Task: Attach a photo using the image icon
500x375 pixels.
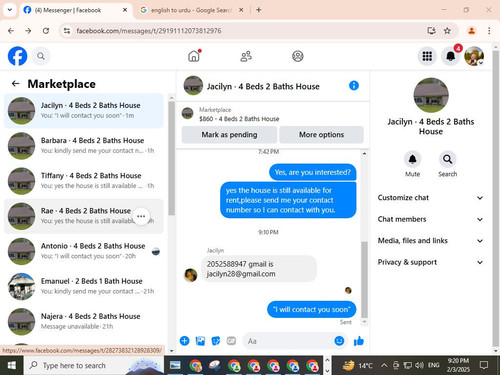Action: coord(200,341)
